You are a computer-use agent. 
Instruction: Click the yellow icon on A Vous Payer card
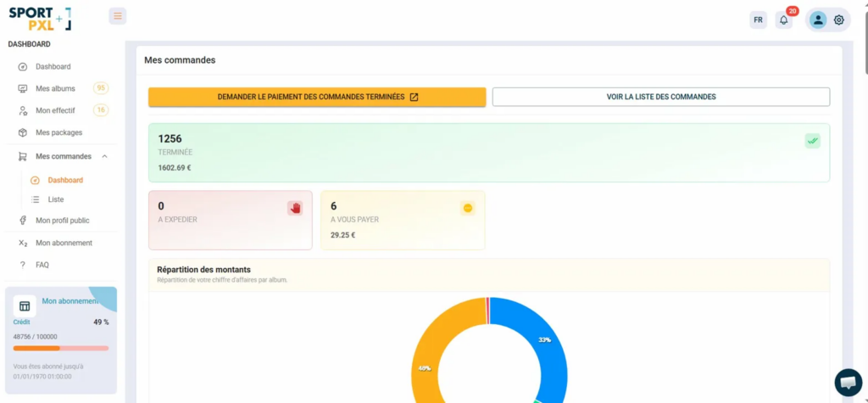467,208
